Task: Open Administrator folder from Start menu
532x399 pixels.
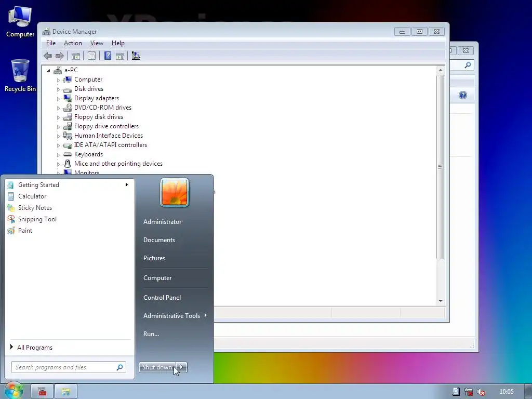Action: 163,222
